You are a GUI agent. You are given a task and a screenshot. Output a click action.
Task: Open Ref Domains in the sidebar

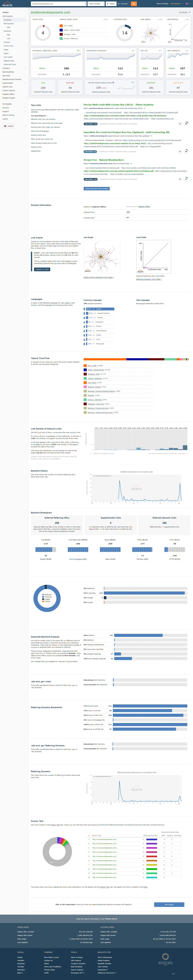pyautogui.click(x=9, y=24)
